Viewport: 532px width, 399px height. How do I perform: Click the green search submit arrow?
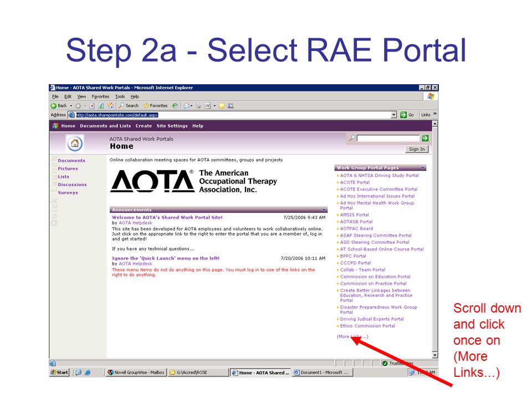[425, 138]
